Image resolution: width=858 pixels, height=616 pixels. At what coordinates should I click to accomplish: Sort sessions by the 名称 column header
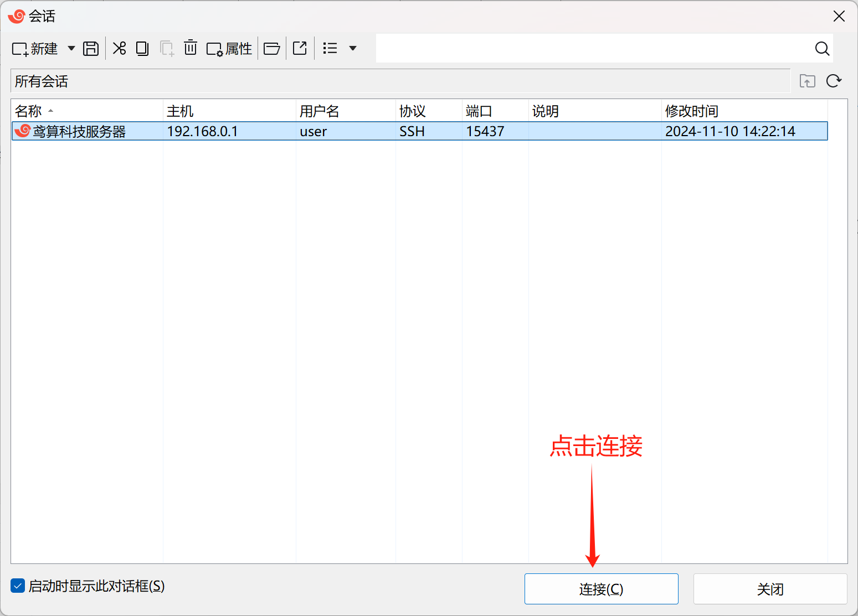pyautogui.click(x=29, y=111)
